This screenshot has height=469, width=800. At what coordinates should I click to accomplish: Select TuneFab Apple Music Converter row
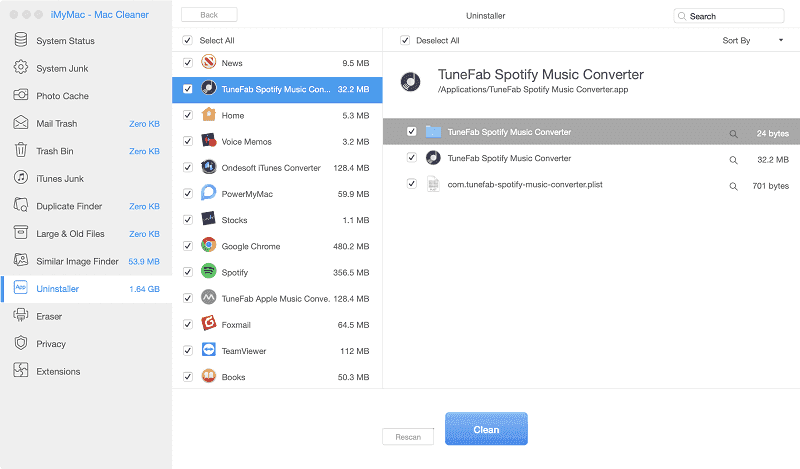[277, 299]
